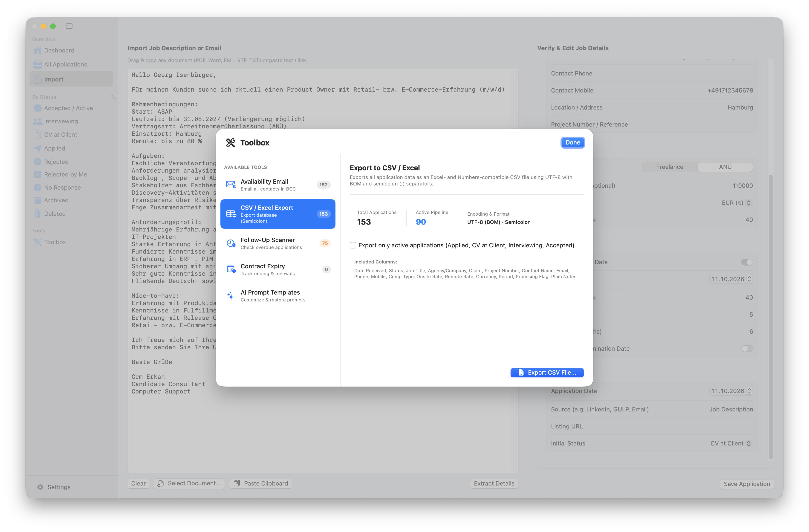Click the Contact Phone field
Viewport: 809px width, 532px height.
click(x=652, y=73)
